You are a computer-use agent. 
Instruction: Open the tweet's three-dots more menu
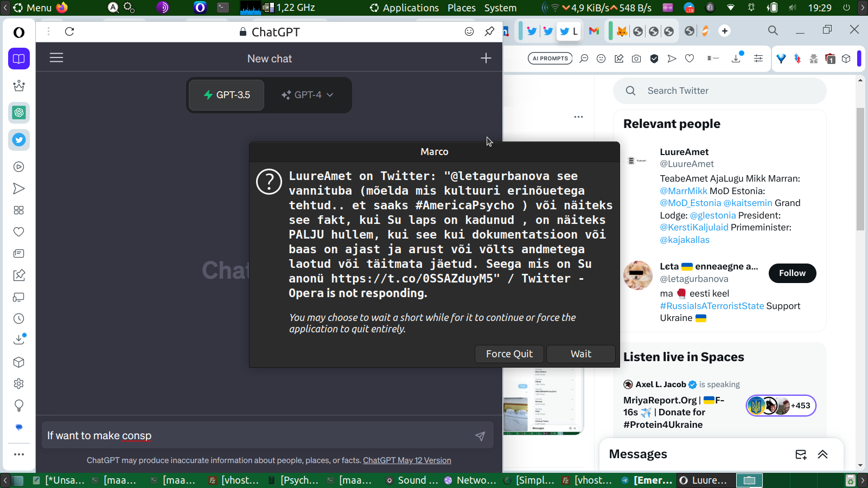click(x=578, y=117)
